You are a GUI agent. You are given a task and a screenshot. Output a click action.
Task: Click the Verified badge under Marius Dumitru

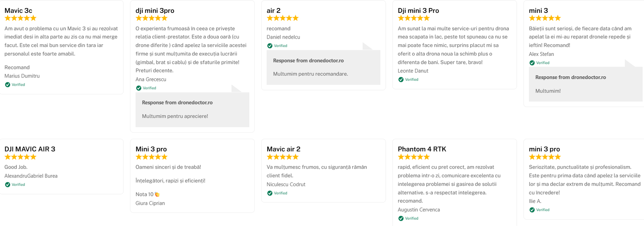click(x=8, y=85)
